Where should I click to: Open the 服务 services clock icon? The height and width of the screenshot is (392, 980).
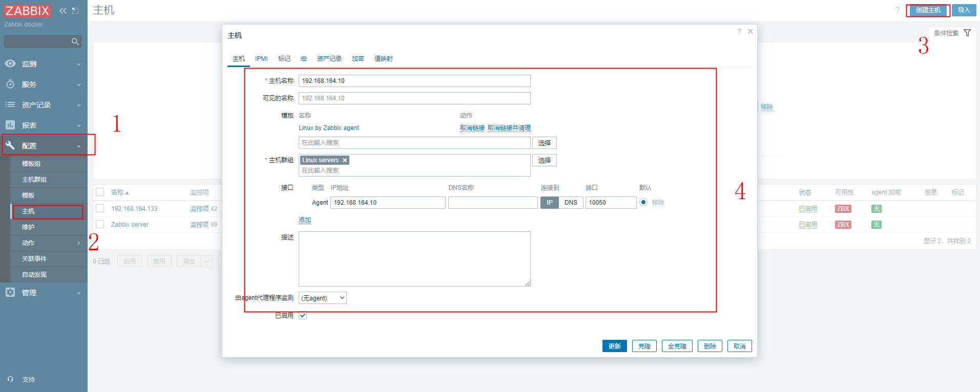tap(10, 84)
